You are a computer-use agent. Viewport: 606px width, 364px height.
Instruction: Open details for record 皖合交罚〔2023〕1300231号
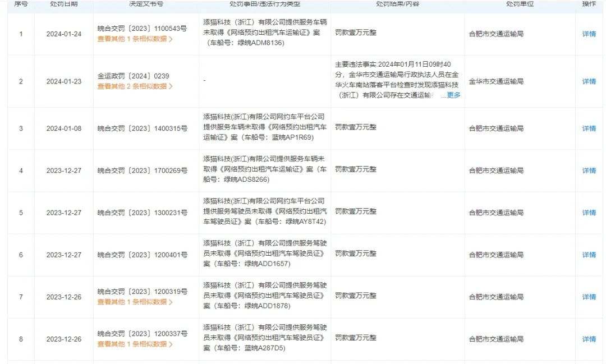tap(588, 213)
